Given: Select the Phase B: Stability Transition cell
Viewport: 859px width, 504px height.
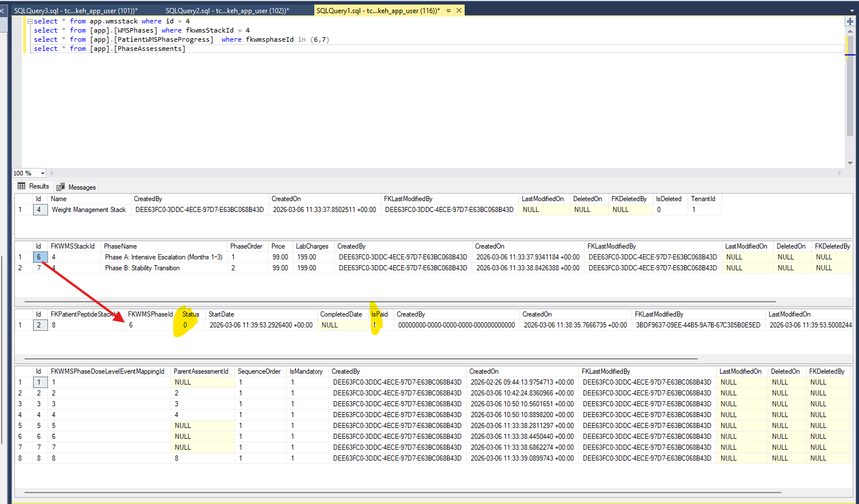Looking at the screenshot, I should point(142,268).
